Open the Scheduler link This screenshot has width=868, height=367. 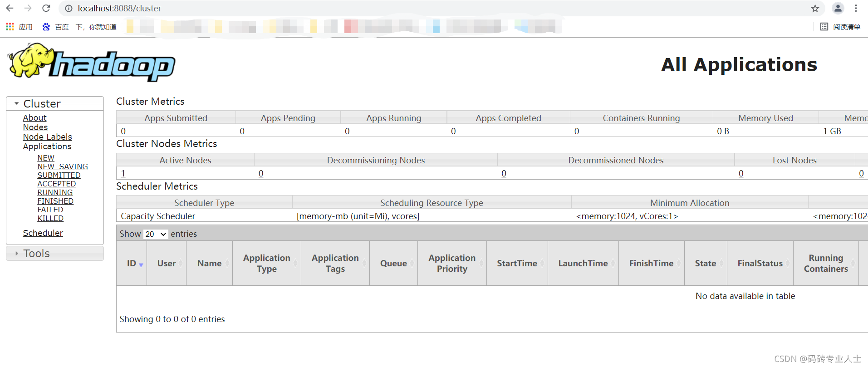tap(43, 233)
